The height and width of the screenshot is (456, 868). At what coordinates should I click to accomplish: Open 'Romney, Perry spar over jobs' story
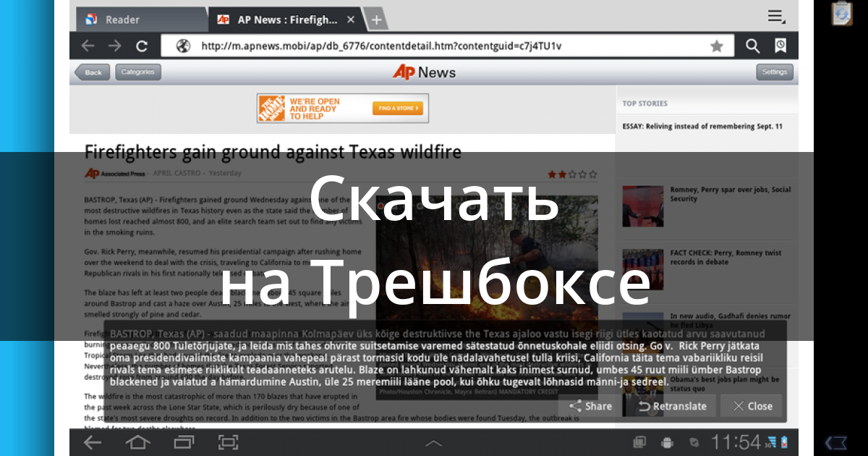point(731,194)
